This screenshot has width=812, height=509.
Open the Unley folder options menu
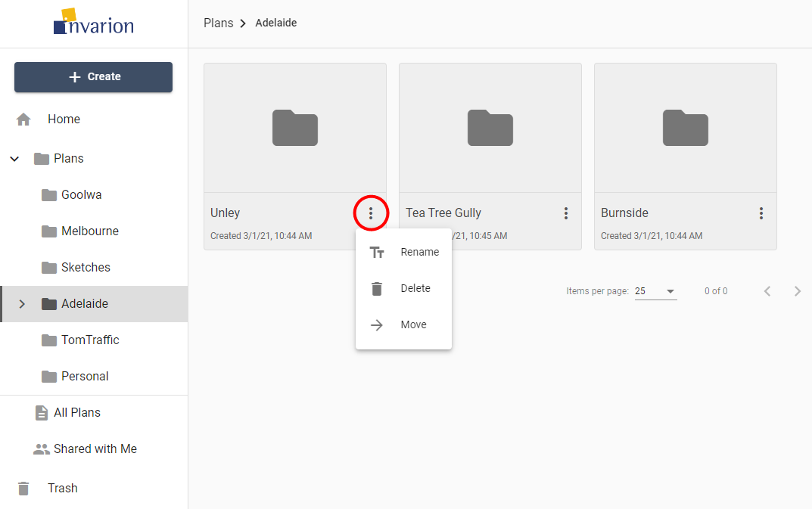[x=371, y=213]
